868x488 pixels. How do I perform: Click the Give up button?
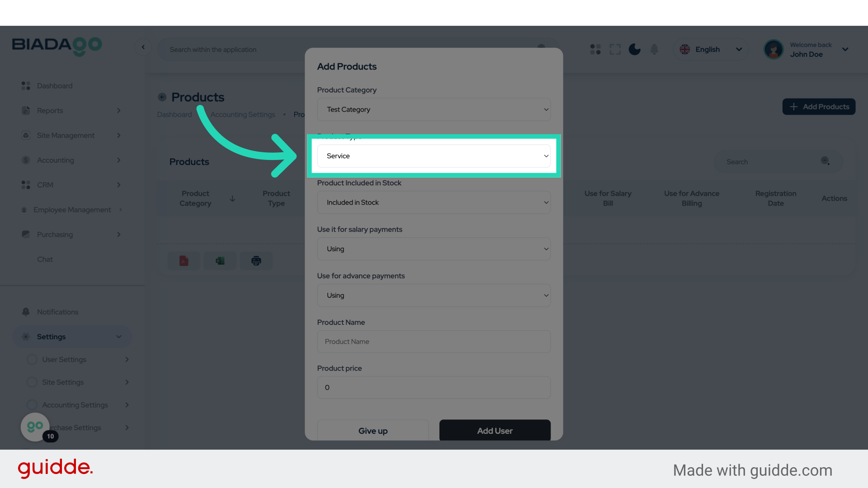(x=373, y=431)
